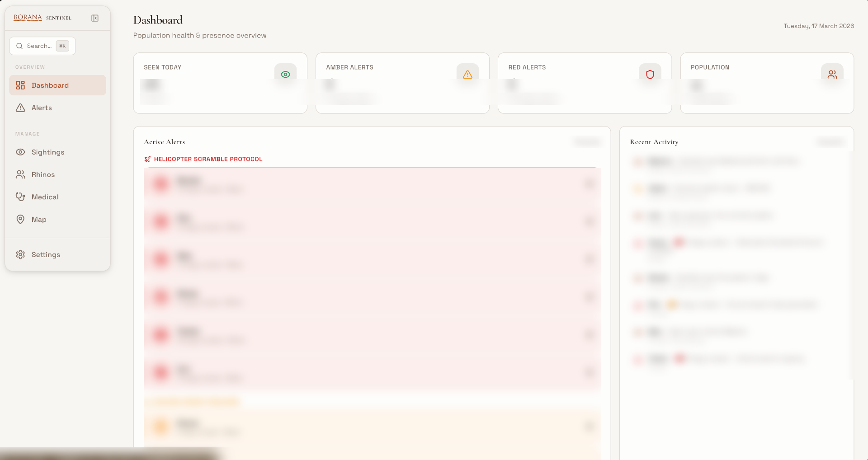This screenshot has width=868, height=460.
Task: Select the Red Alerts card
Action: tap(585, 83)
